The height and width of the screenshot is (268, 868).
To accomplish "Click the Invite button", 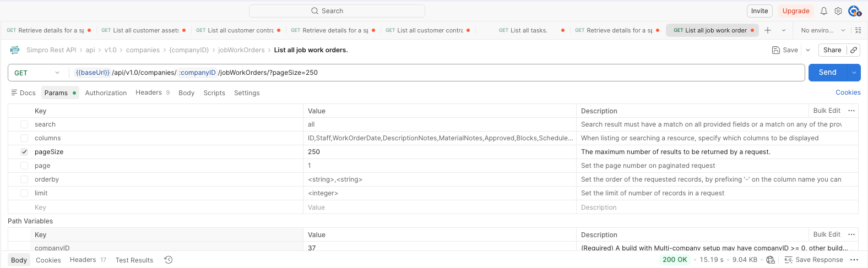I will click(759, 11).
